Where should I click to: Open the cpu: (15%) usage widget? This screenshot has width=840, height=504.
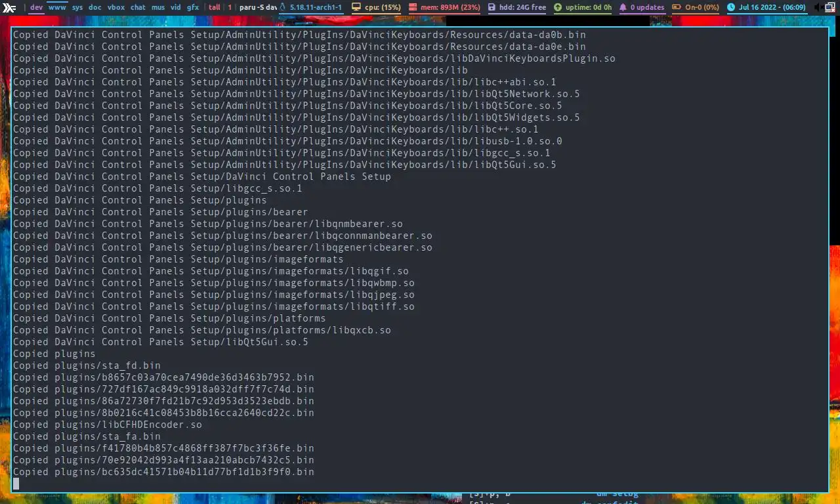383,8
